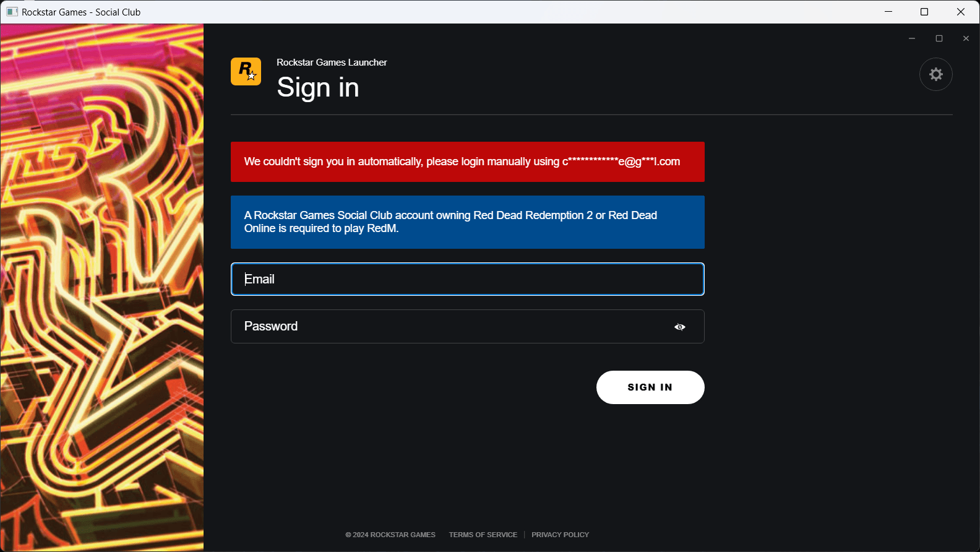Click the Rockstar Games logo icon
Screen dimensions: 980x552
pyautogui.click(x=246, y=72)
